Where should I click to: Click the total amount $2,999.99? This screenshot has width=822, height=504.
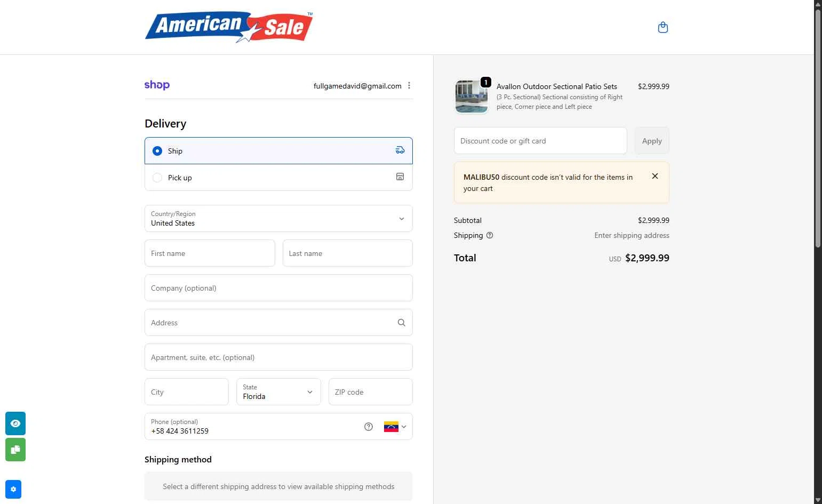click(x=647, y=258)
